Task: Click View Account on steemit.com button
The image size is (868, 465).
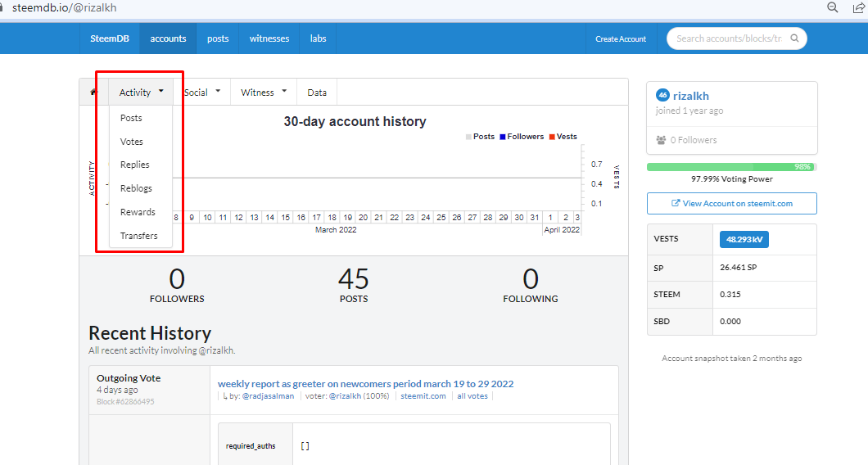Action: coord(732,203)
